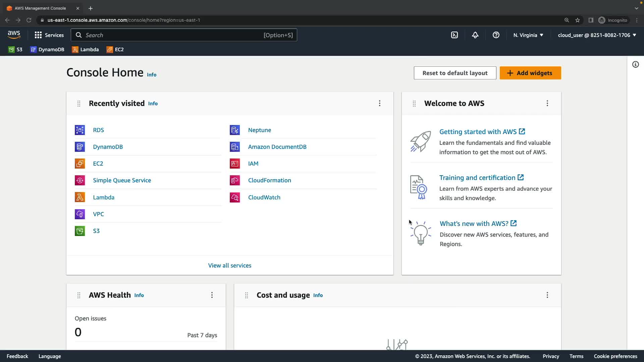Click Reset to default layout
This screenshot has width=644, height=362.
(455, 73)
